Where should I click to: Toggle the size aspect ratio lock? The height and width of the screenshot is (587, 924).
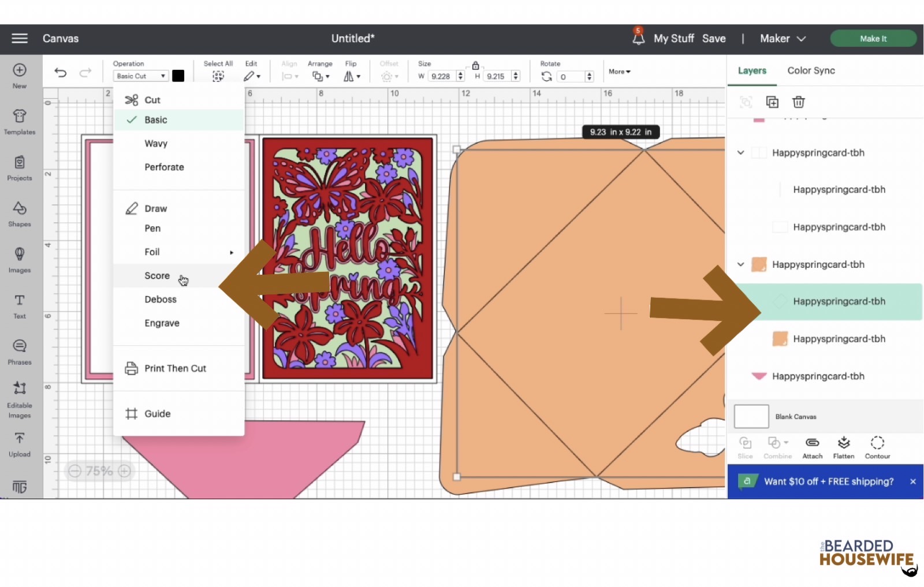pos(475,66)
